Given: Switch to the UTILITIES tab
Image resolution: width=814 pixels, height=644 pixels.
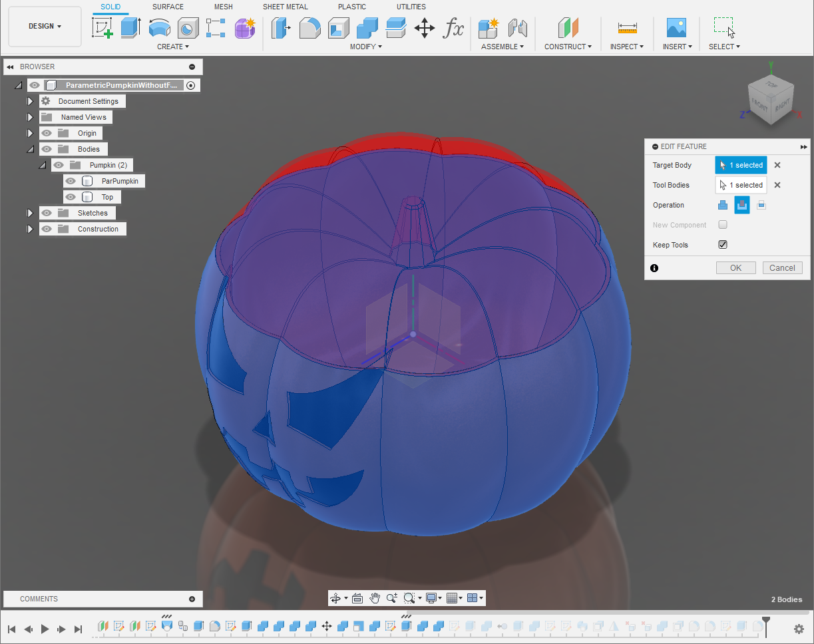Looking at the screenshot, I should tap(411, 7).
